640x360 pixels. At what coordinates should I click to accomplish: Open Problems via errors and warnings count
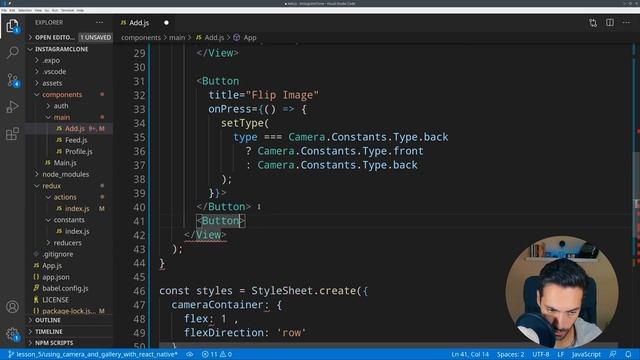tap(217, 354)
